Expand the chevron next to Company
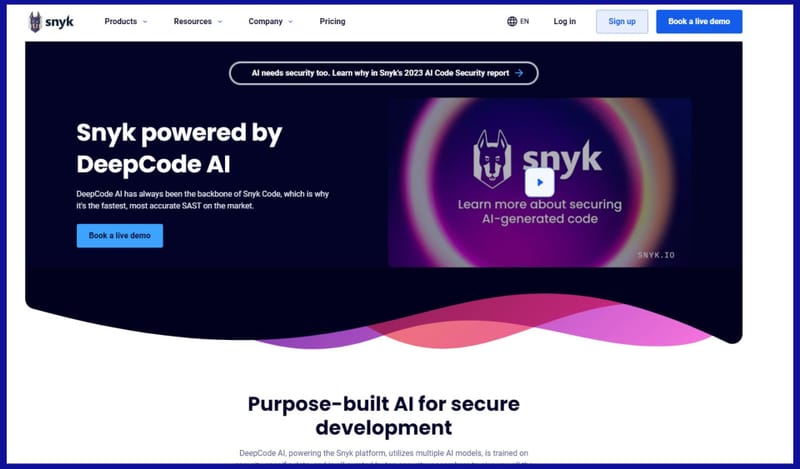The width and height of the screenshot is (800, 469). click(290, 21)
